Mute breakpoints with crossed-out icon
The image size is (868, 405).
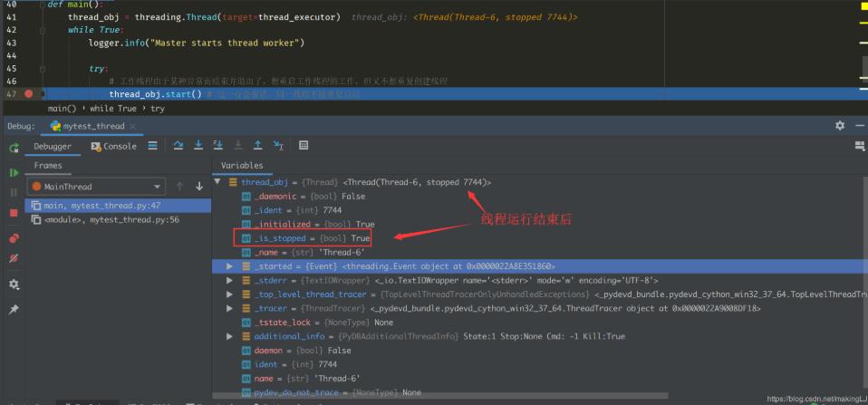tap(14, 258)
